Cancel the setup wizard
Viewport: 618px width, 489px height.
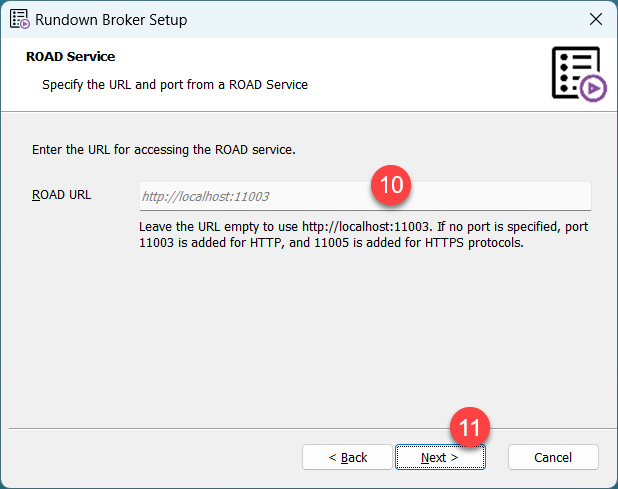tap(553, 457)
